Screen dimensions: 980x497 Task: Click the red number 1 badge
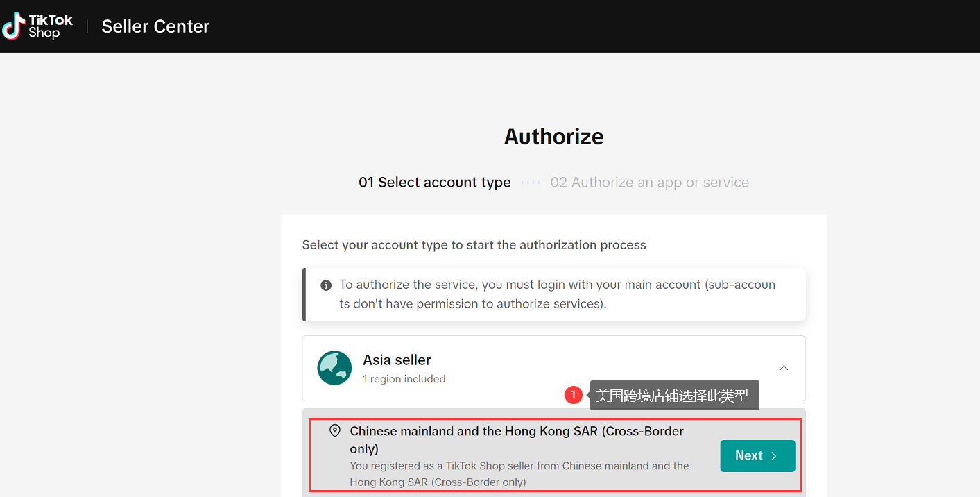573,395
